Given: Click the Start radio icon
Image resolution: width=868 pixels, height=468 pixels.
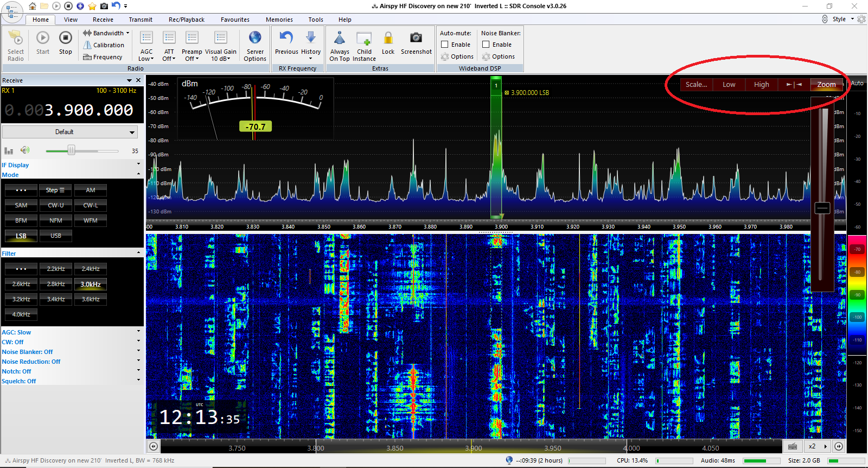Looking at the screenshot, I should pyautogui.click(x=43, y=39).
